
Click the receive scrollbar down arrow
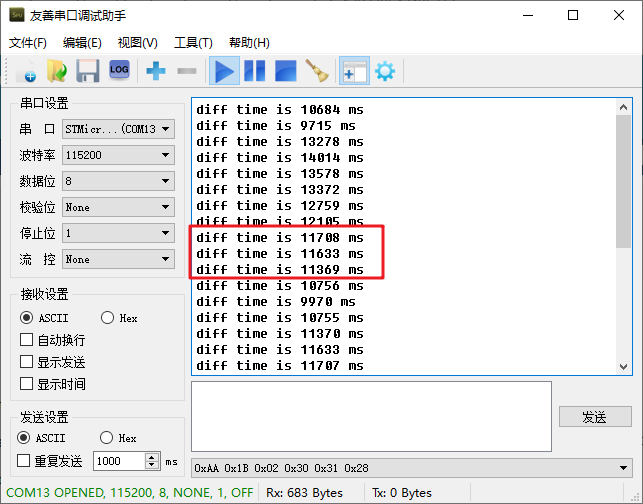[x=623, y=367]
